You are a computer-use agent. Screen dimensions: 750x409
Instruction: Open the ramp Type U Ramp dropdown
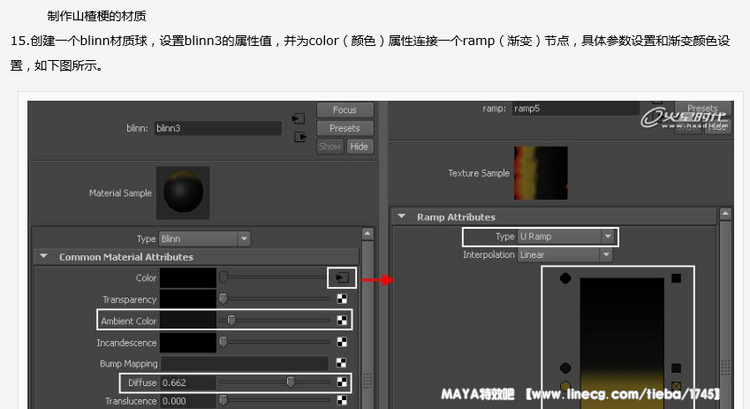[x=565, y=237]
